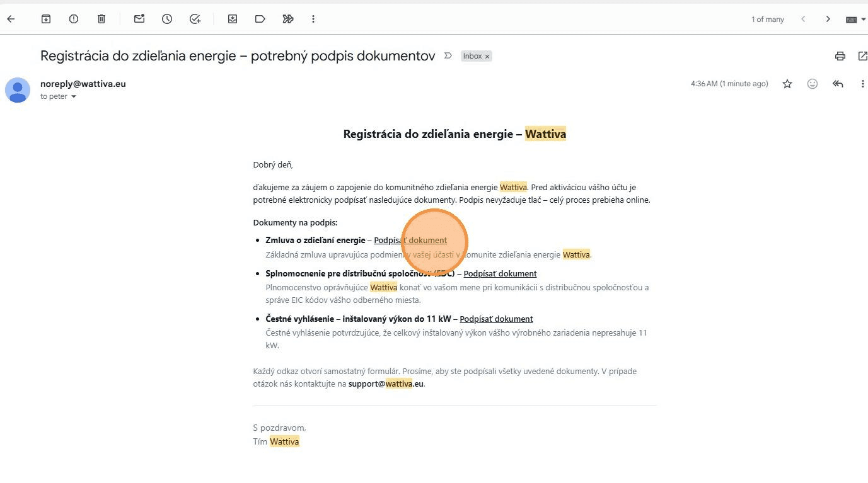Open Podpísať dokument link for Splnomocnenie pre distribučnú spoločnosť
This screenshot has height=483, width=868.
[500, 273]
